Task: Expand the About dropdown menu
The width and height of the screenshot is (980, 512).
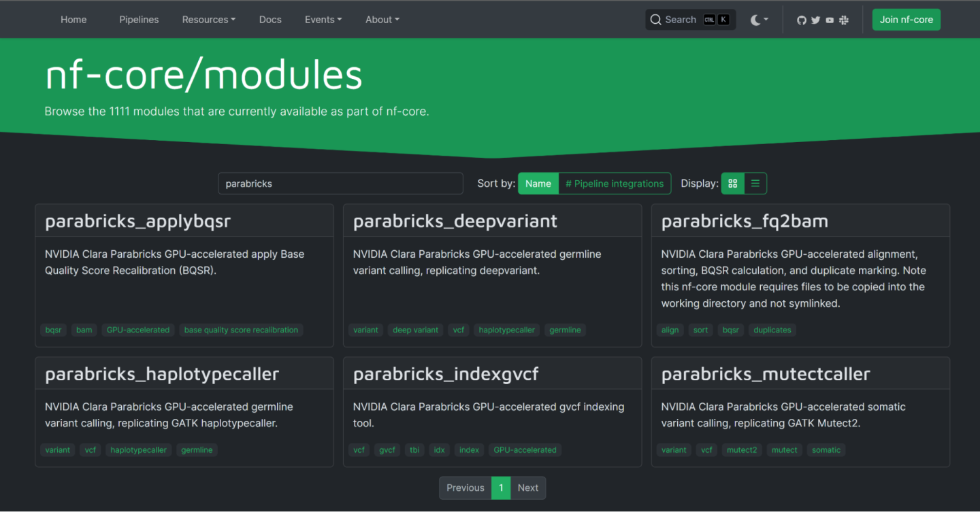Action: tap(382, 19)
